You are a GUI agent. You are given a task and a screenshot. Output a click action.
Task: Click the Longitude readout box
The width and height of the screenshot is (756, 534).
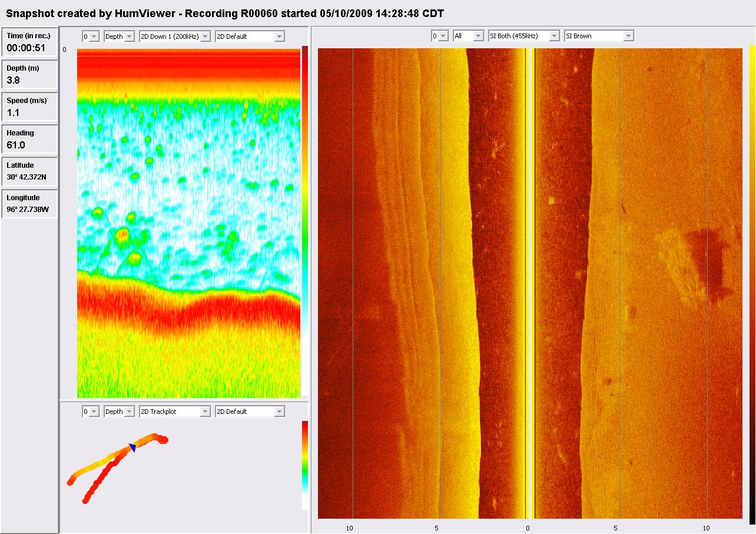pyautogui.click(x=29, y=204)
